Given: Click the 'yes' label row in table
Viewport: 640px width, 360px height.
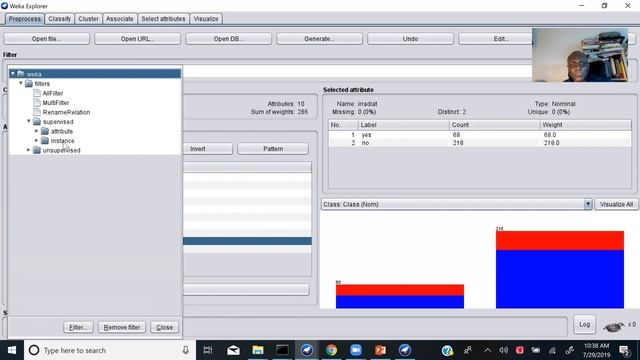Looking at the screenshot, I should [x=480, y=135].
